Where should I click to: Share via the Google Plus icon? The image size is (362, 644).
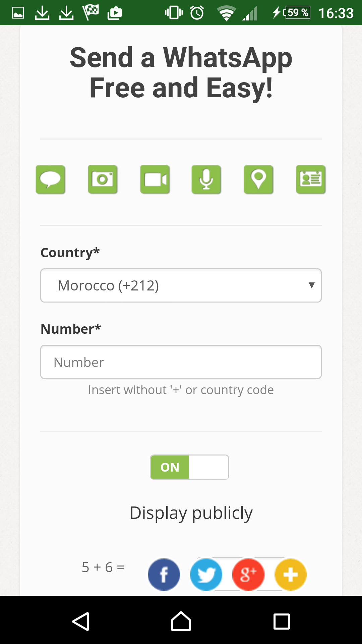[x=248, y=575]
